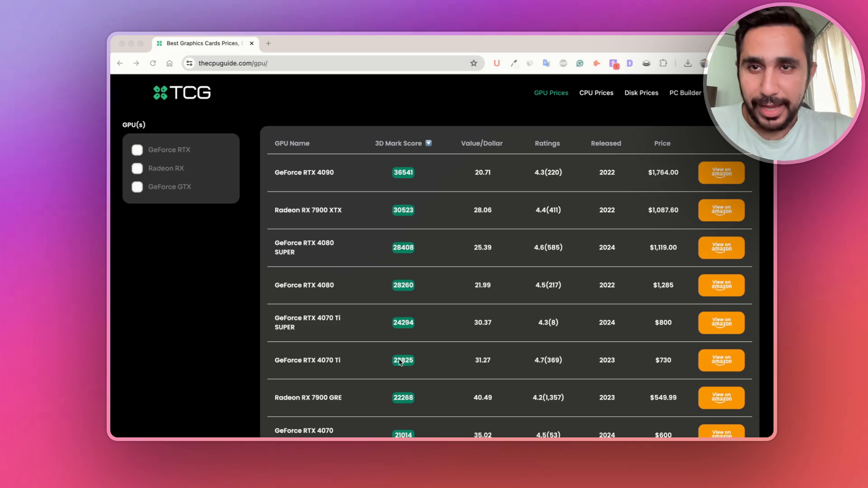
Task: Enable the GeForce GTX filter
Action: pyautogui.click(x=137, y=187)
